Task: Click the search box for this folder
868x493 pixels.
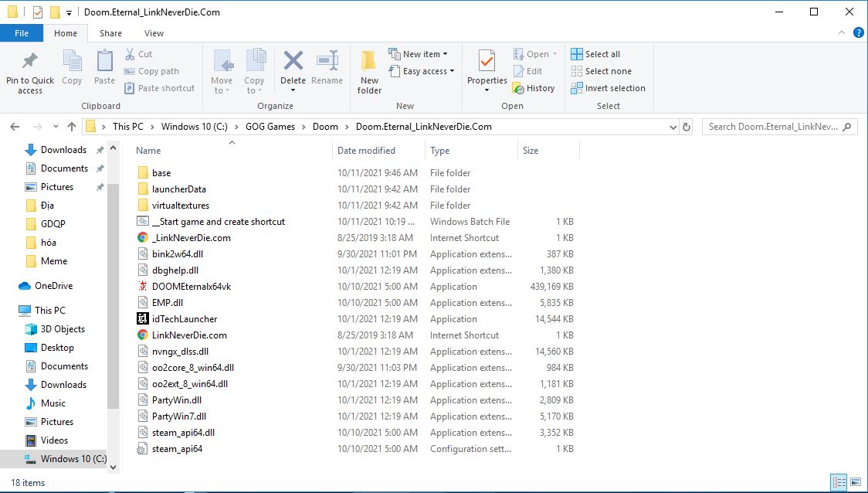Action: point(772,127)
